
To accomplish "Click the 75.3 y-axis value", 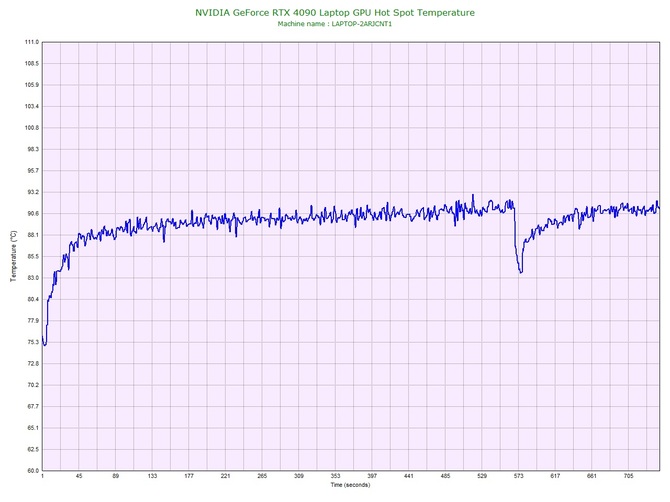I will tap(33, 342).
